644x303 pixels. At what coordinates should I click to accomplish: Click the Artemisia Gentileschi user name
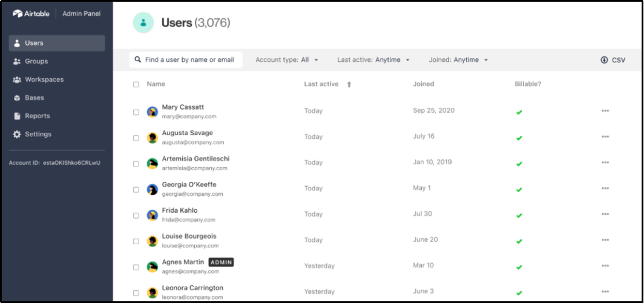pos(196,159)
